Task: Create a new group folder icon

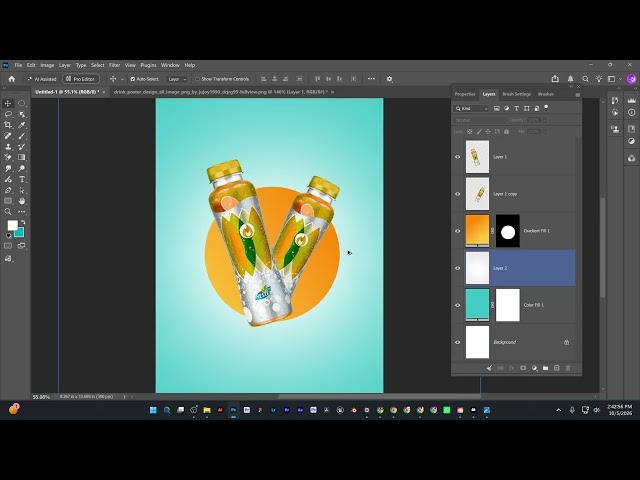Action: point(545,368)
